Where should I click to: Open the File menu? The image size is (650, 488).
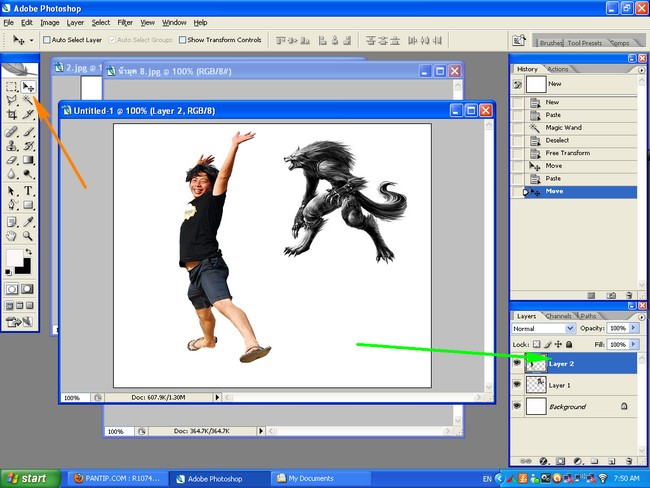coord(8,23)
